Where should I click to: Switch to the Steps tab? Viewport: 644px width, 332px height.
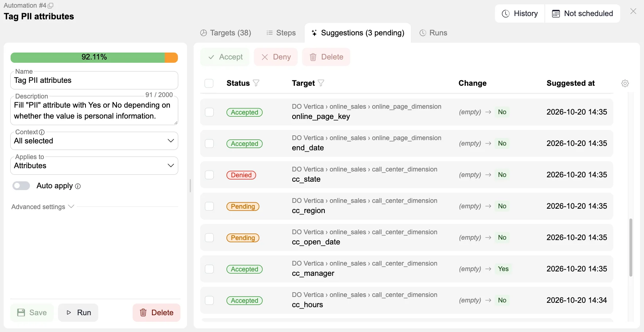[281, 33]
